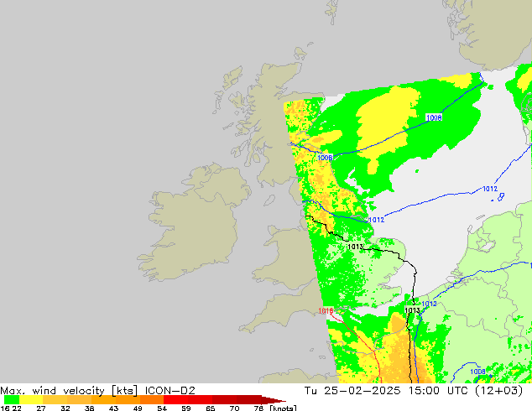Click the "Tu 25-02-2025" date text
The width and height of the screenshot is (532, 411).
click(x=352, y=391)
